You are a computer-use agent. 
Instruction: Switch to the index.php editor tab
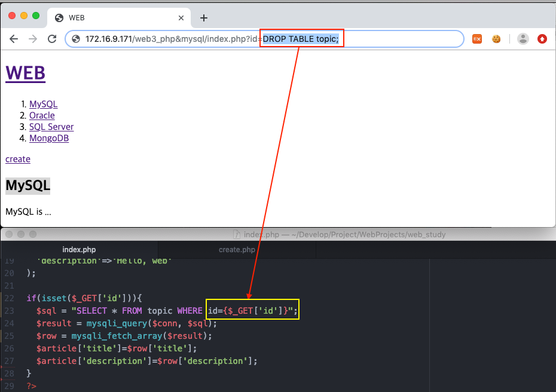pos(79,250)
